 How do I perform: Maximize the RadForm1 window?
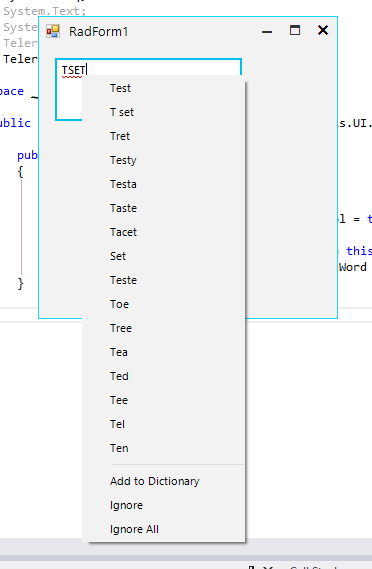(x=295, y=30)
